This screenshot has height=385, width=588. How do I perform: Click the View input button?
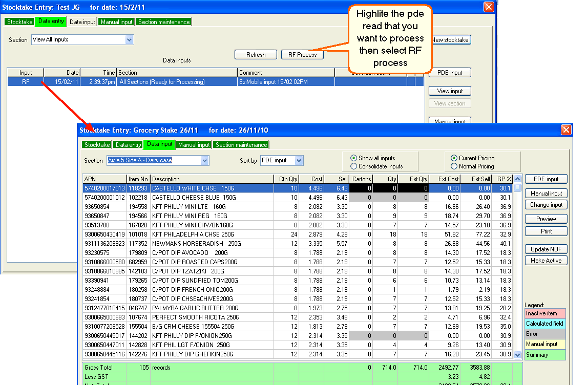tap(450, 91)
